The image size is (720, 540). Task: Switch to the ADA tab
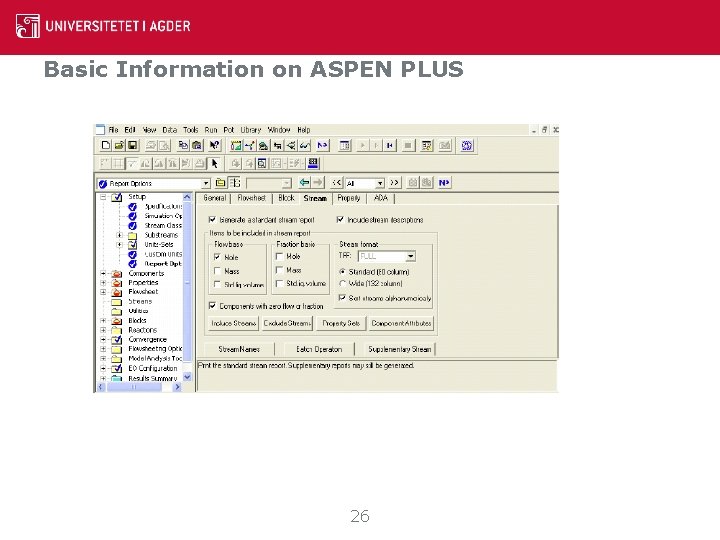(x=381, y=198)
